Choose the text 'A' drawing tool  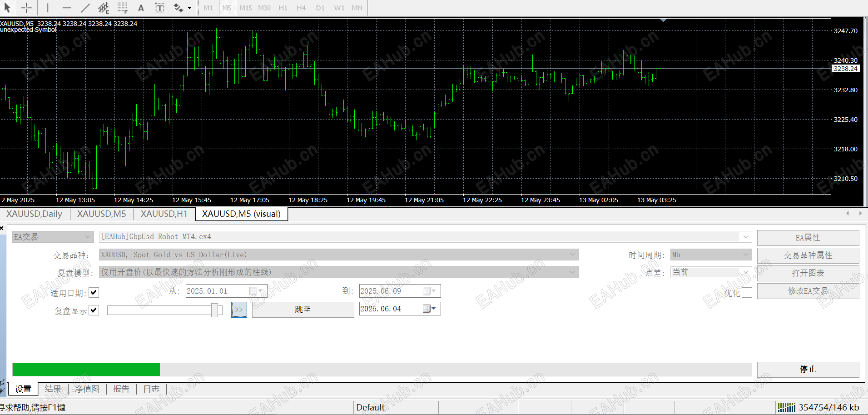[141, 8]
